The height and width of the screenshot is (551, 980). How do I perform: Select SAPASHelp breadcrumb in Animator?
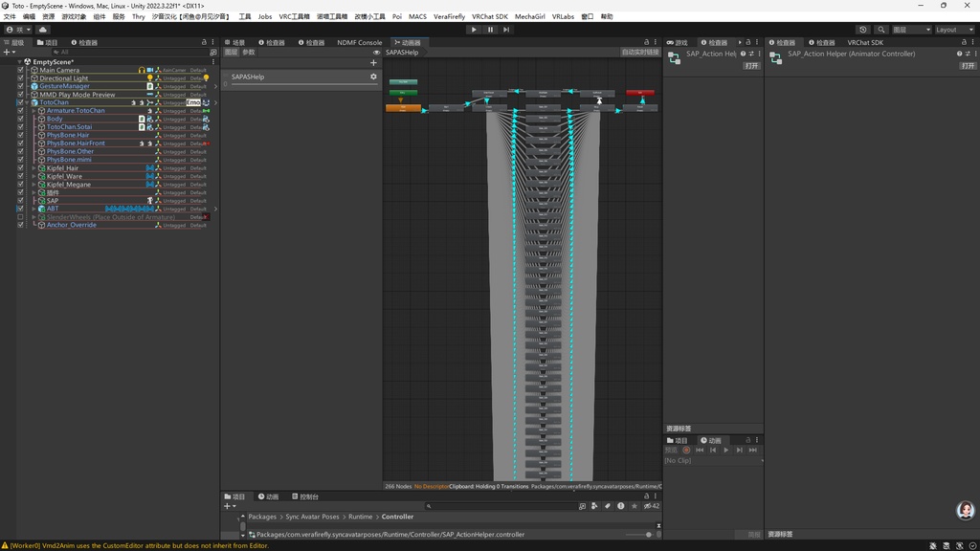coord(402,53)
